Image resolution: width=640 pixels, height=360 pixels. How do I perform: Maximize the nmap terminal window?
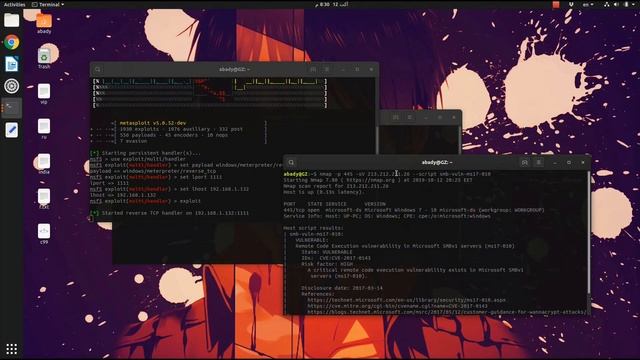click(x=569, y=162)
